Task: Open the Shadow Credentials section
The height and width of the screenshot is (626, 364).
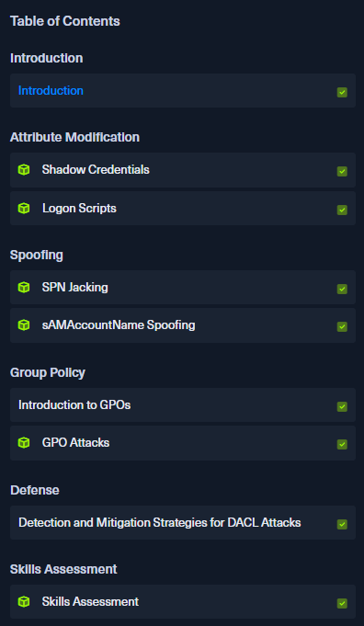Action: (96, 170)
